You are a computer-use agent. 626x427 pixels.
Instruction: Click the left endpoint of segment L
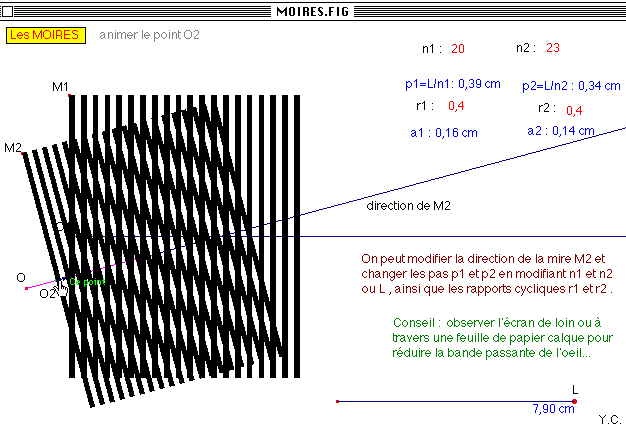(338, 401)
